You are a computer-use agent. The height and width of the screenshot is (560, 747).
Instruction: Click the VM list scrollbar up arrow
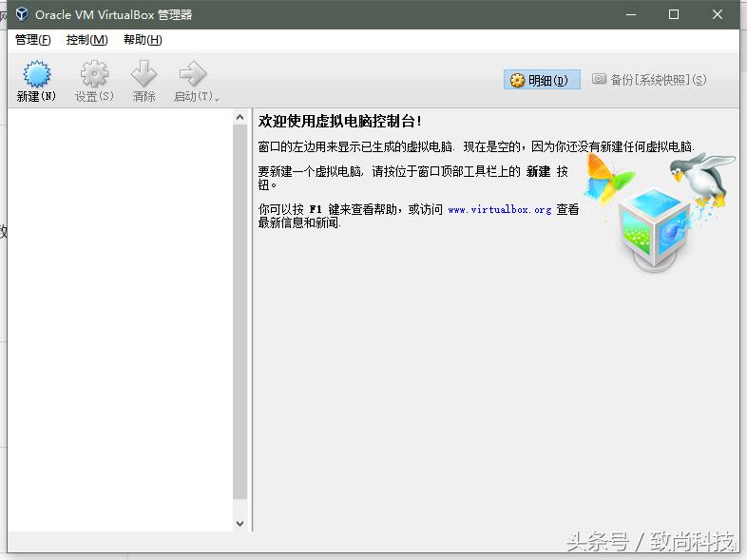click(x=239, y=117)
